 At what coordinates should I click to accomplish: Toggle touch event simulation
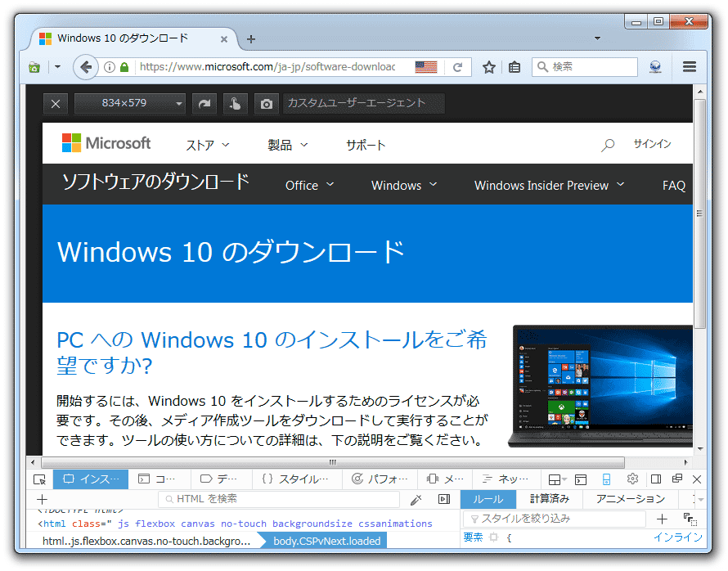[x=236, y=104]
